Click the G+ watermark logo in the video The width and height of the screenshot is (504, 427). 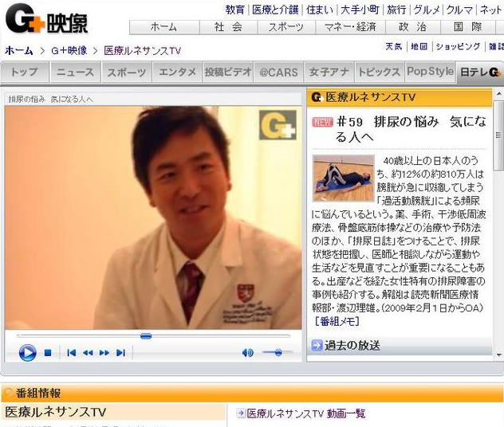point(278,125)
